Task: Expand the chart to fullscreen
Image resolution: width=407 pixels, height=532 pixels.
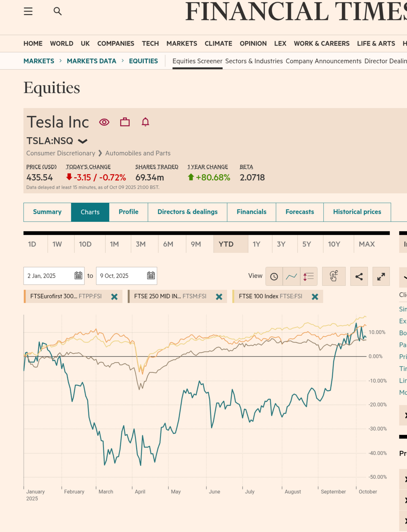Action: coord(381,276)
